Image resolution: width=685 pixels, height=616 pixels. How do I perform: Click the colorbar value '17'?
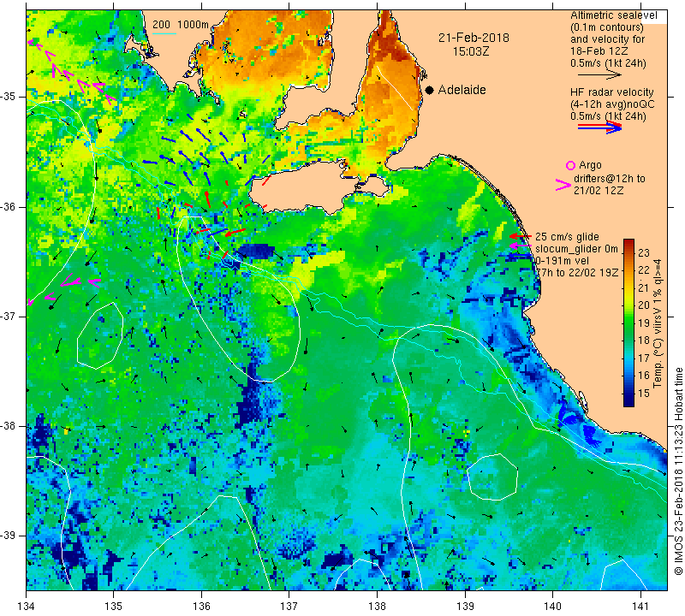point(644,358)
